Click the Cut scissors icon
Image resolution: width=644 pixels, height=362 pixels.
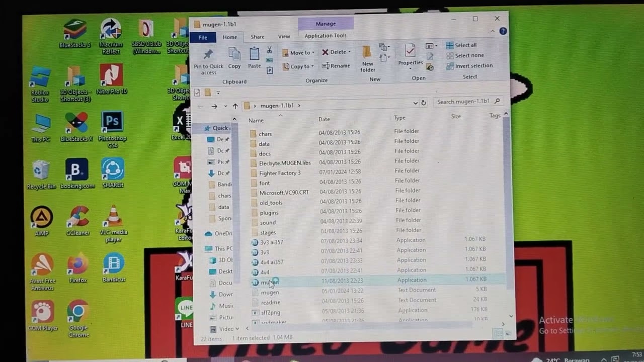pyautogui.click(x=269, y=50)
